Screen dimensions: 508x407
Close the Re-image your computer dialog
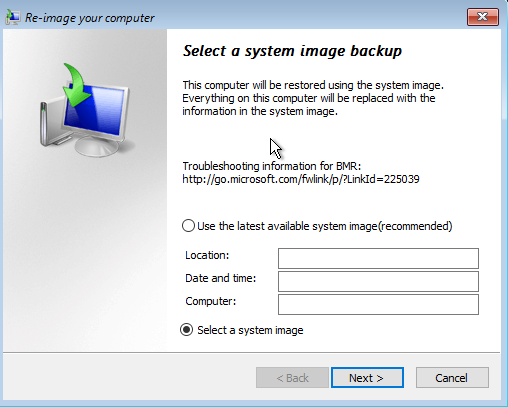483,17
